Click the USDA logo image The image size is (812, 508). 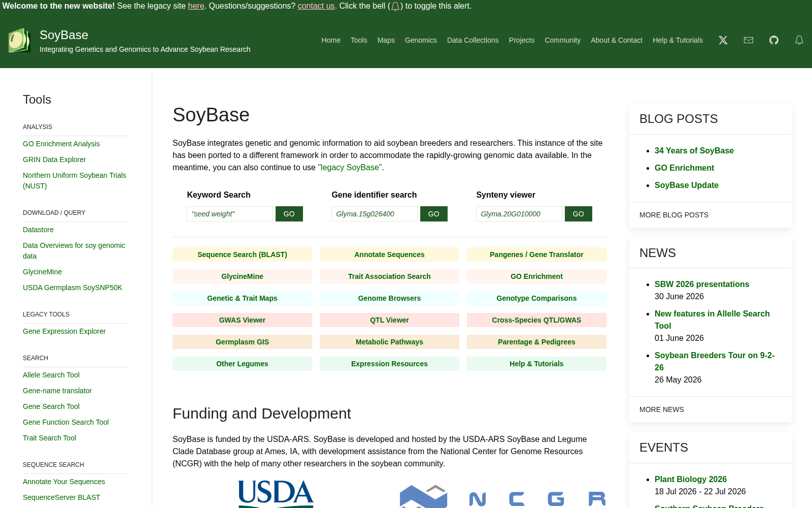click(276, 494)
